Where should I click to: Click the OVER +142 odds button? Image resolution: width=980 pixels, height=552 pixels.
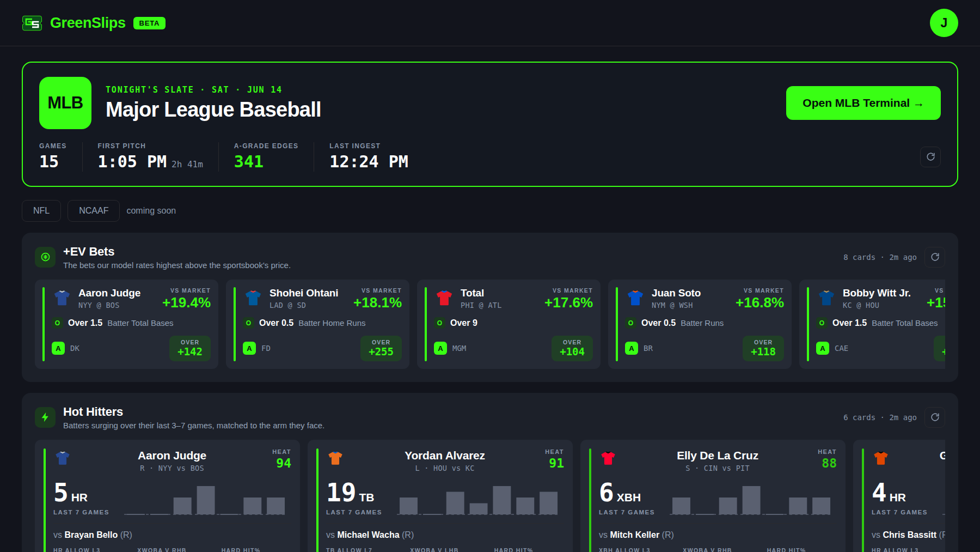pos(190,348)
